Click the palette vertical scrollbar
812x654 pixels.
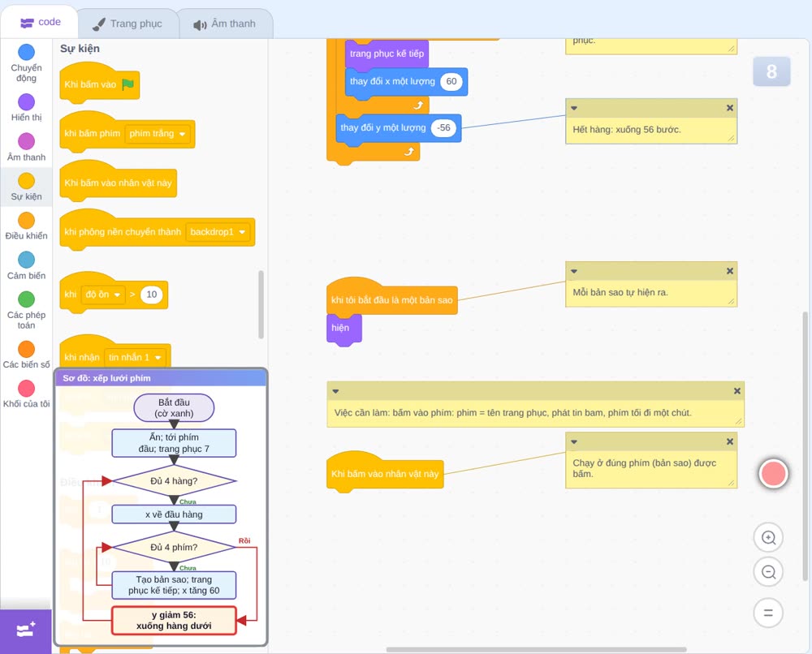[261, 304]
